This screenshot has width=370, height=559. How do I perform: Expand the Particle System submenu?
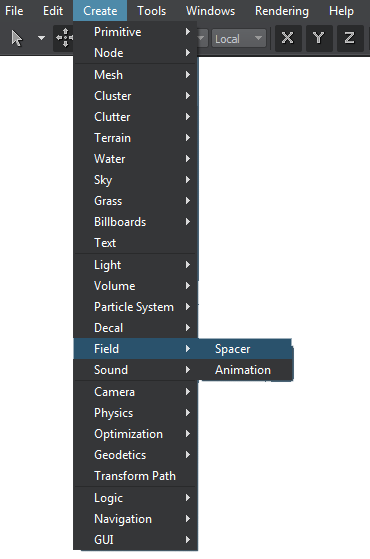point(135,307)
